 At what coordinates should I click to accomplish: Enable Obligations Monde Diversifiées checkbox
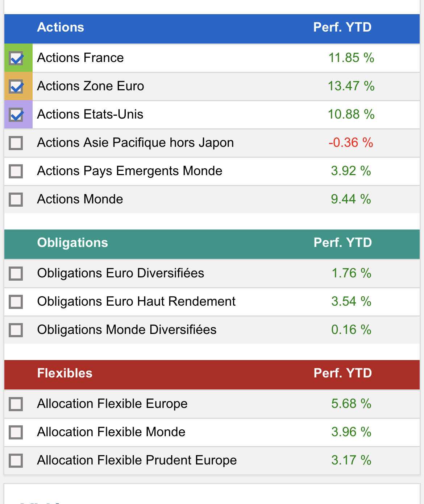click(x=16, y=330)
